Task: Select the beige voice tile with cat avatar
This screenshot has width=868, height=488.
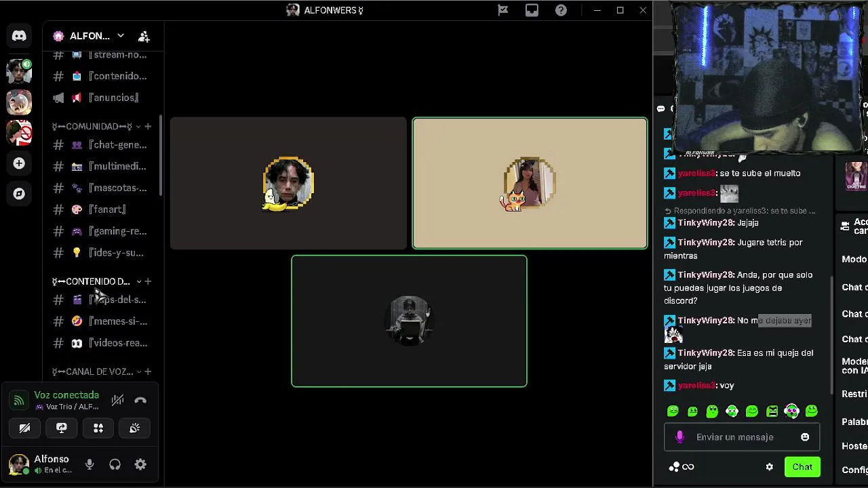Action: (530, 184)
